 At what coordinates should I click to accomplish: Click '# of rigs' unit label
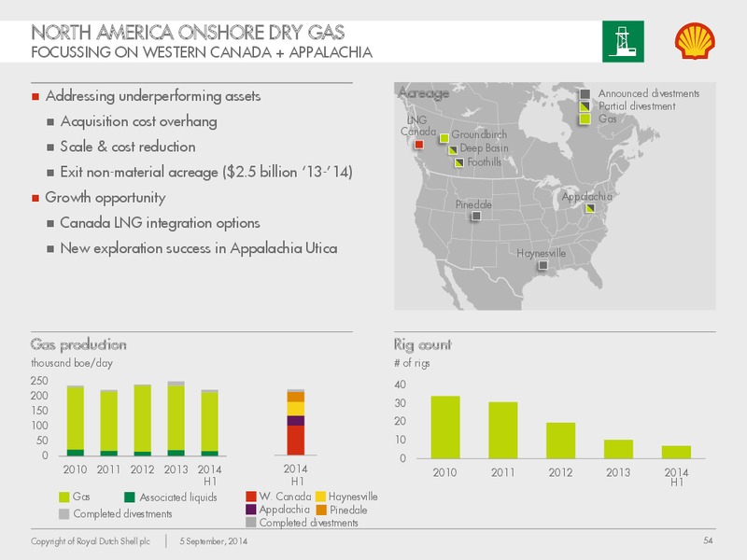pos(412,363)
